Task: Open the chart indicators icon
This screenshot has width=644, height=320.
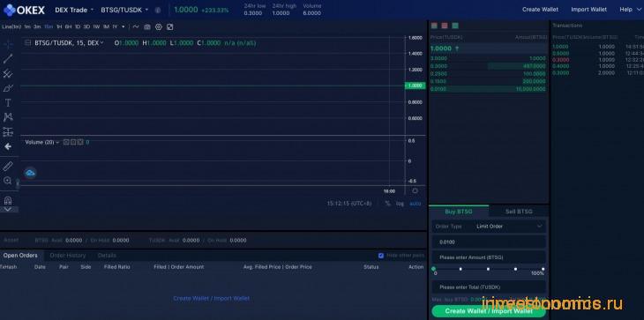Action: 136,27
